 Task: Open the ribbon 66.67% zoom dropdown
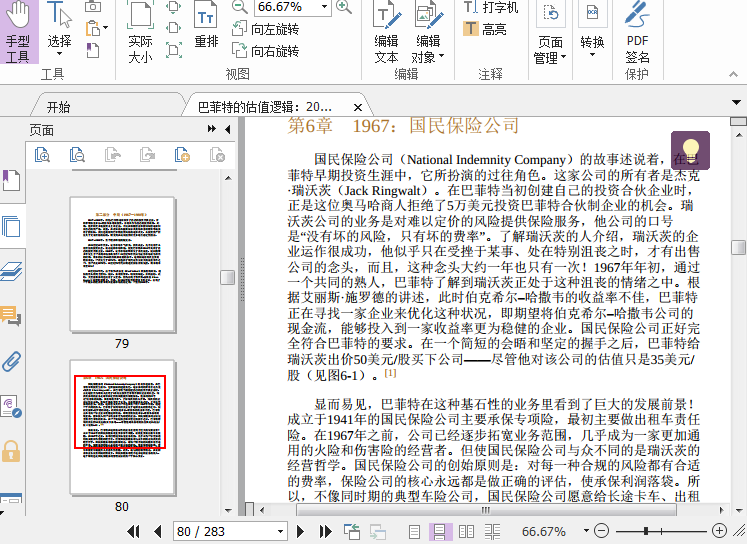point(324,7)
